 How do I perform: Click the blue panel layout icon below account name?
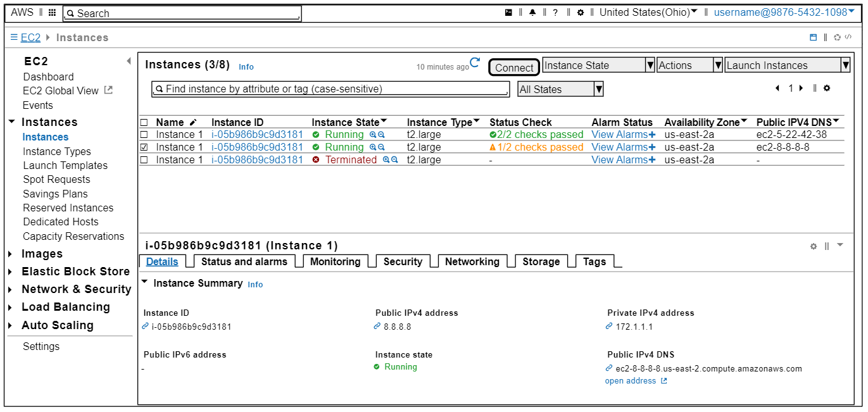click(814, 37)
